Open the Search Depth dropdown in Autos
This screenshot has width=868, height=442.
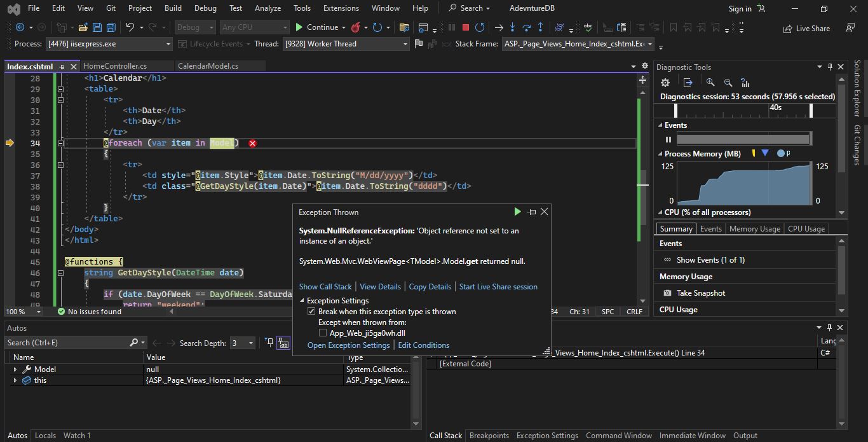(x=250, y=342)
